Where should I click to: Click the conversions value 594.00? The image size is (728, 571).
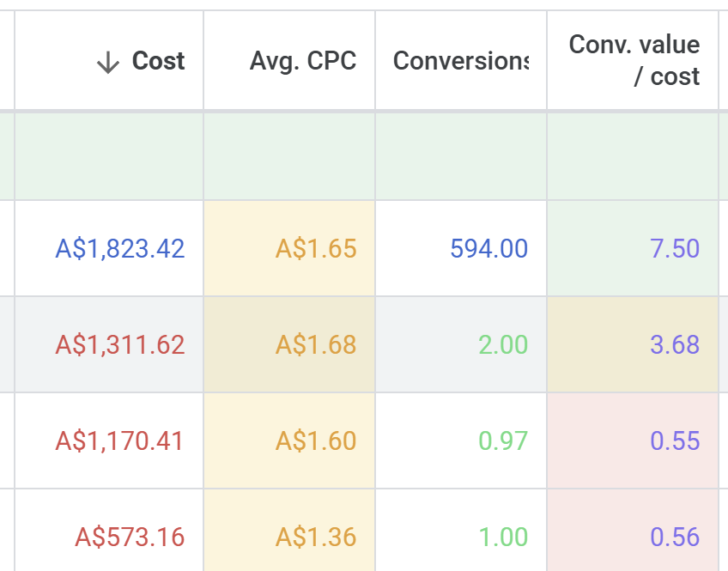coord(489,248)
